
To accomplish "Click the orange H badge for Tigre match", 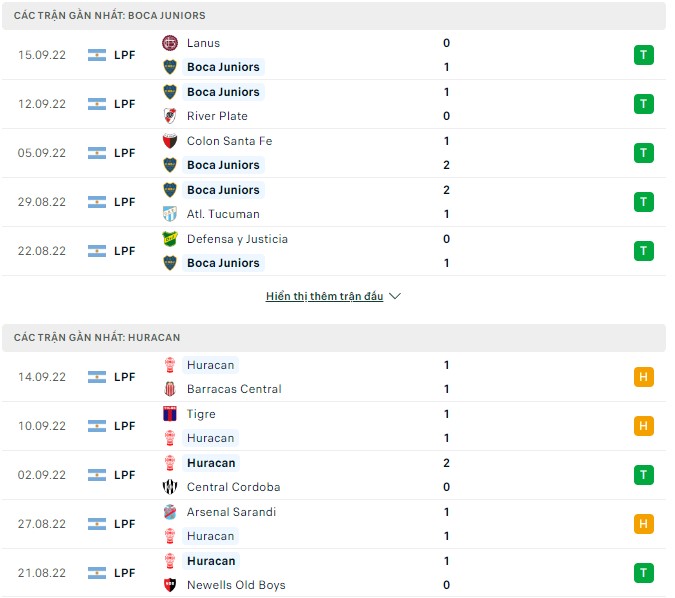I will tap(644, 426).
